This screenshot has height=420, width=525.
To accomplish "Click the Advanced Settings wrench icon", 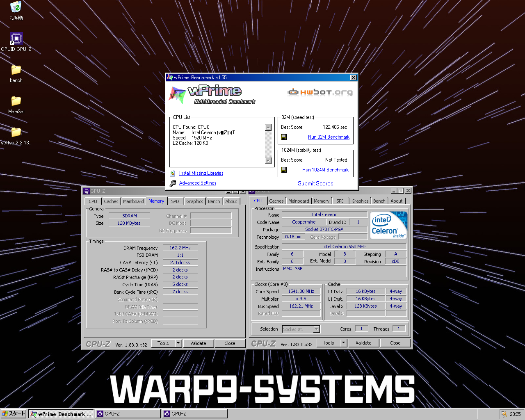I will [173, 183].
